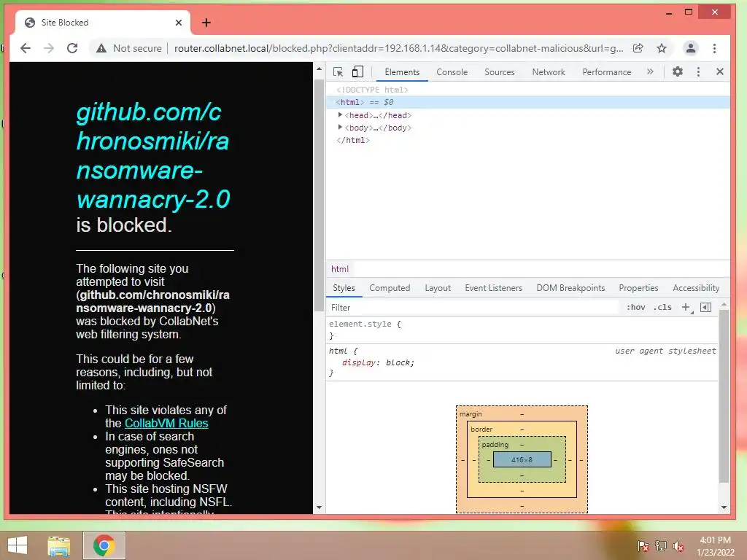Click the margin label in box model
Image resolution: width=747 pixels, height=560 pixels.
pyautogui.click(x=471, y=414)
